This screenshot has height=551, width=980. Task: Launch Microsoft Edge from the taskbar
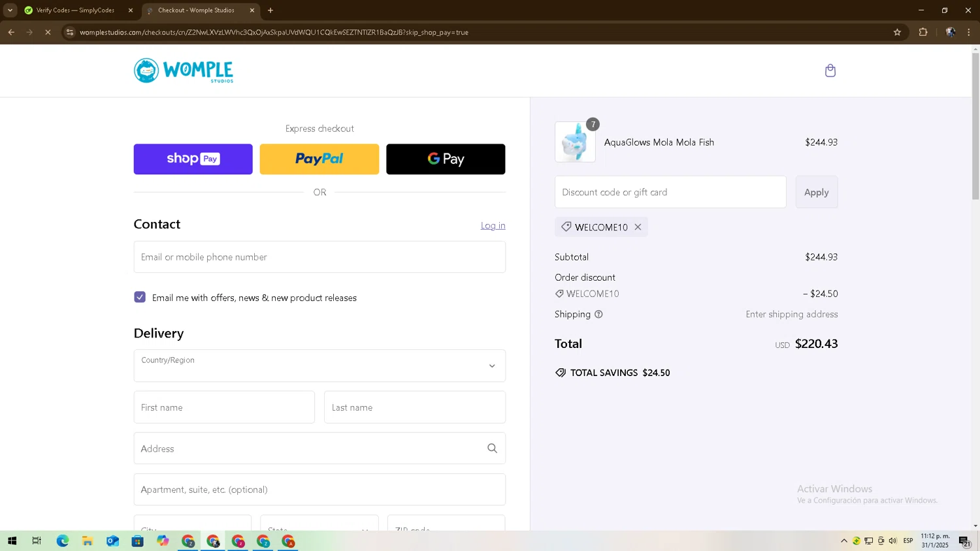pos(62,541)
